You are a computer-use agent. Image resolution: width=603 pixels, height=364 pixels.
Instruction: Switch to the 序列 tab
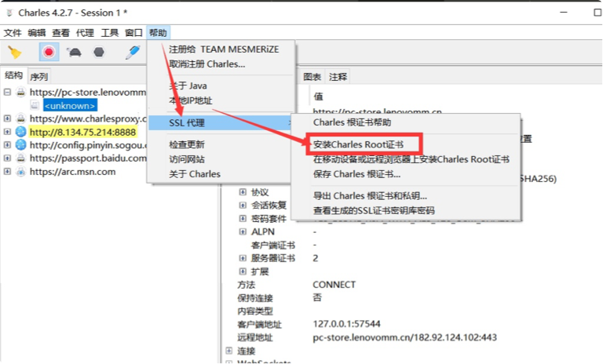tap(38, 77)
